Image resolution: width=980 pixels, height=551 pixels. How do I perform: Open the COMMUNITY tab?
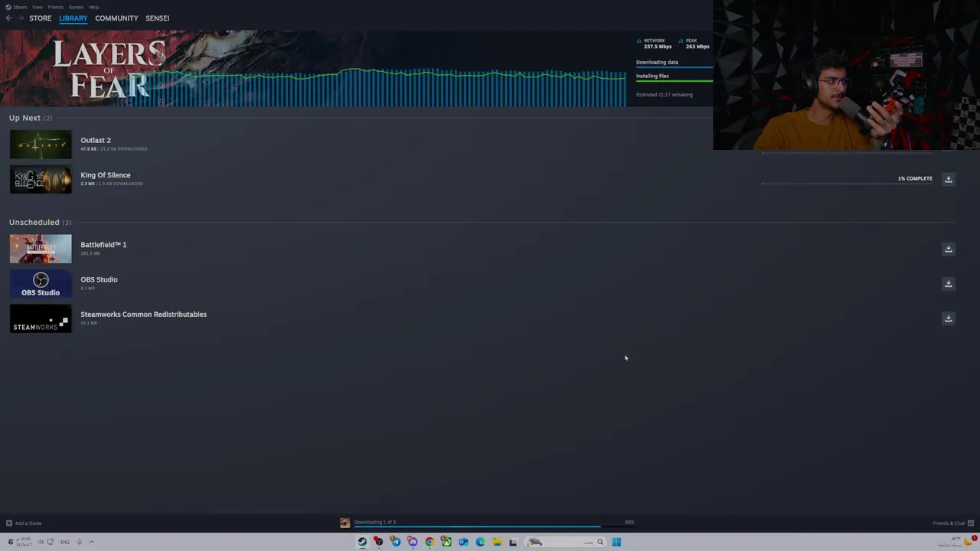(x=116, y=18)
